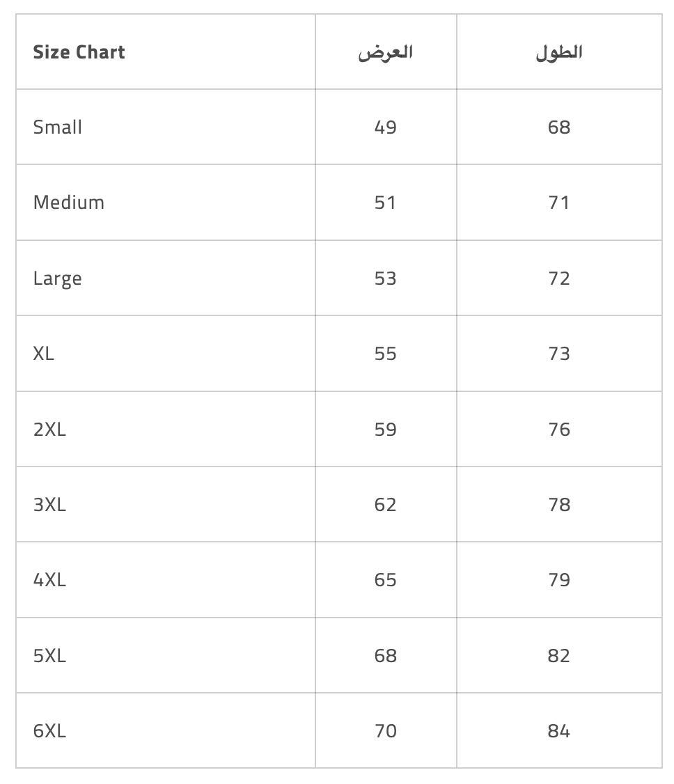Click the width value 49 for Small
Screen dimensions: 674x784
click(385, 127)
